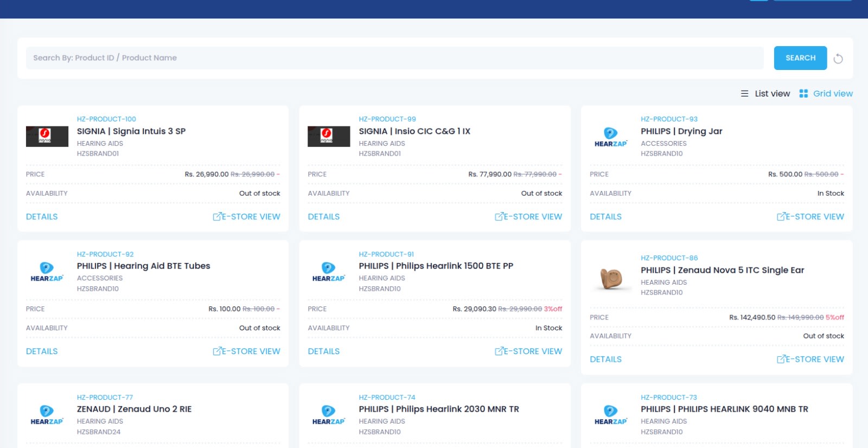The image size is (868, 448).
Task: Select title ZENAUD | Zenaud Uno 2 RIE
Action: click(134, 409)
